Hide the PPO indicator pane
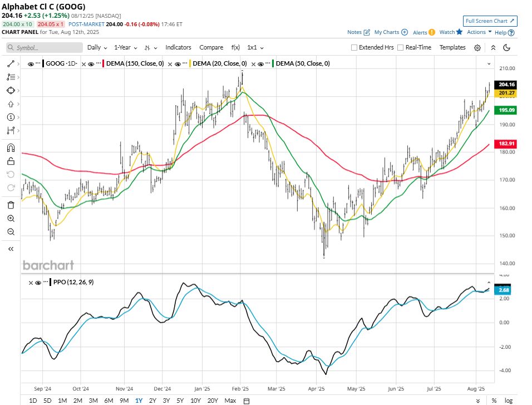 38,283
